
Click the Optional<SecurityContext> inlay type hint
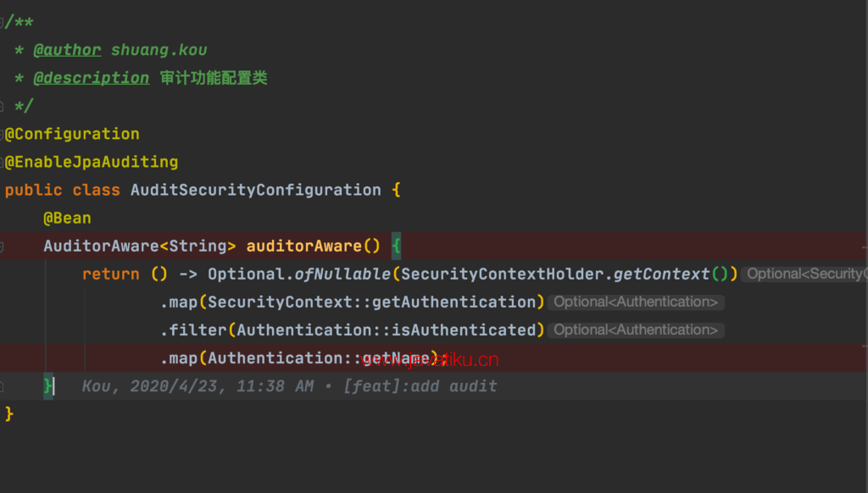(805, 274)
